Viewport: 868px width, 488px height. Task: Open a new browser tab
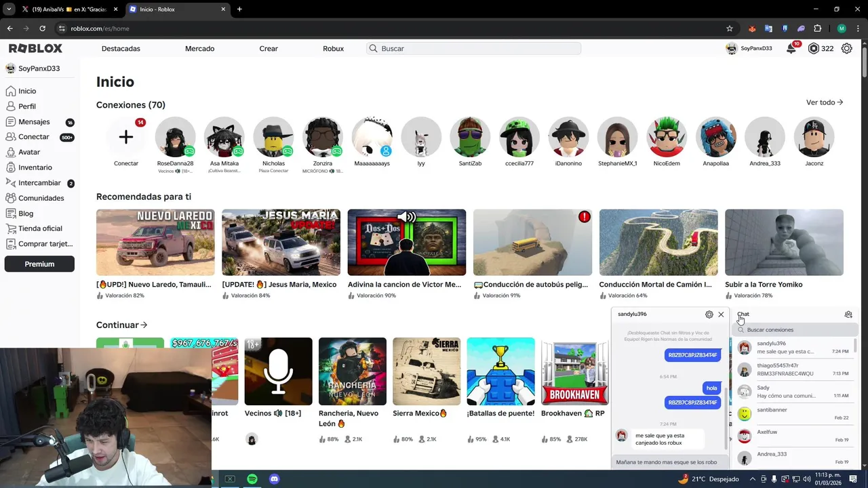(239, 9)
